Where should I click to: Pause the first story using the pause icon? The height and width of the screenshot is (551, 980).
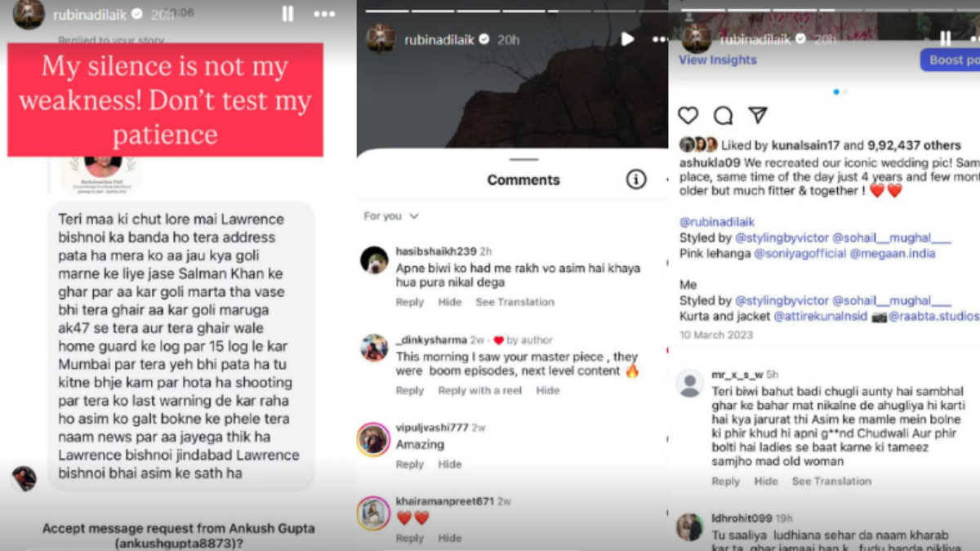pyautogui.click(x=287, y=14)
